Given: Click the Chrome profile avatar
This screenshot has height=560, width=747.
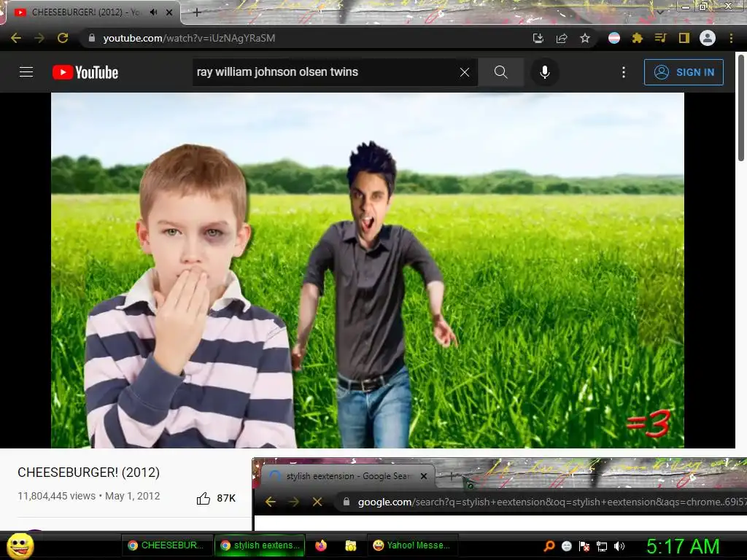Looking at the screenshot, I should click(708, 38).
